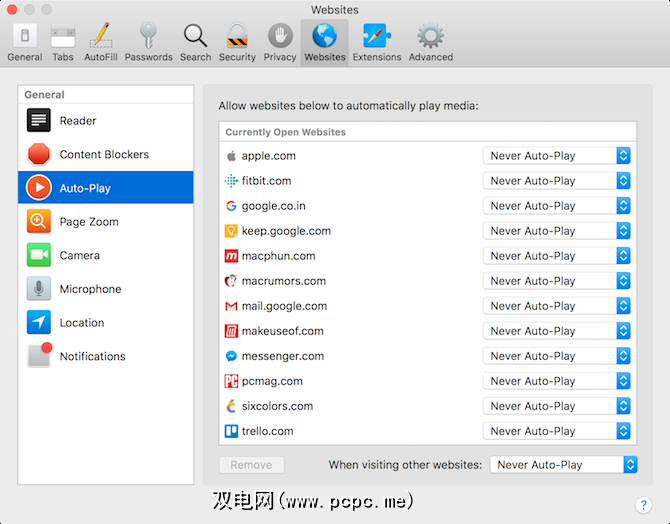This screenshot has height=524, width=670.
Task: Select the makeuseof.com website name
Action: pyautogui.click(x=282, y=331)
